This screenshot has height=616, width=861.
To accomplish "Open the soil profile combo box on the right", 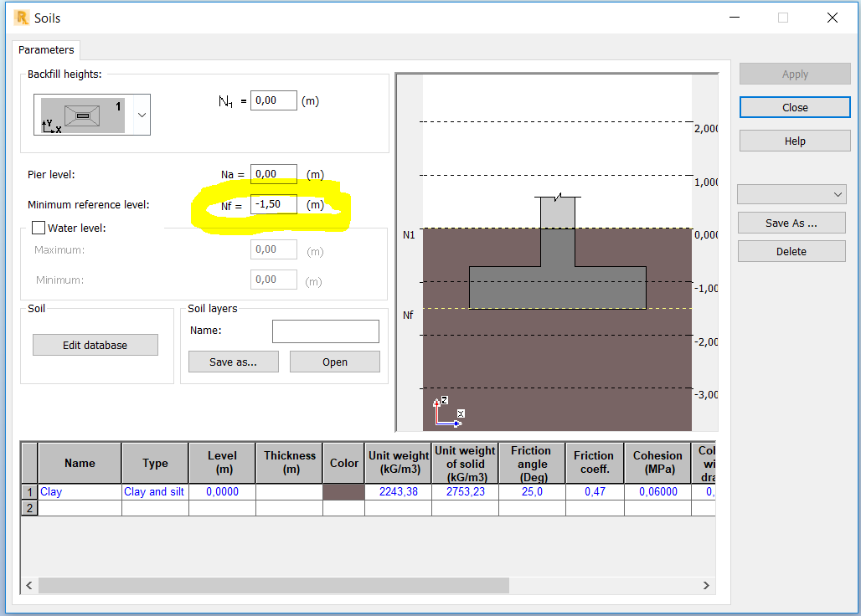I will point(791,193).
